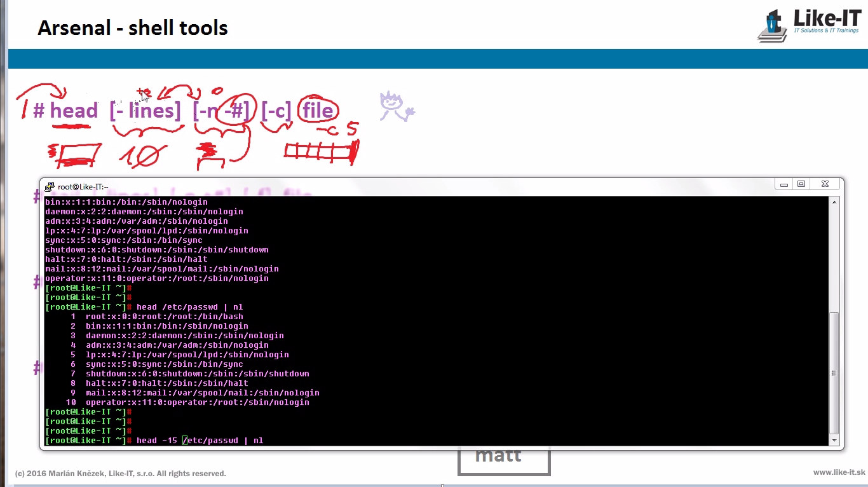Click the circled "file" argument on the slide
The width and height of the screenshot is (868, 487).
pos(318,111)
